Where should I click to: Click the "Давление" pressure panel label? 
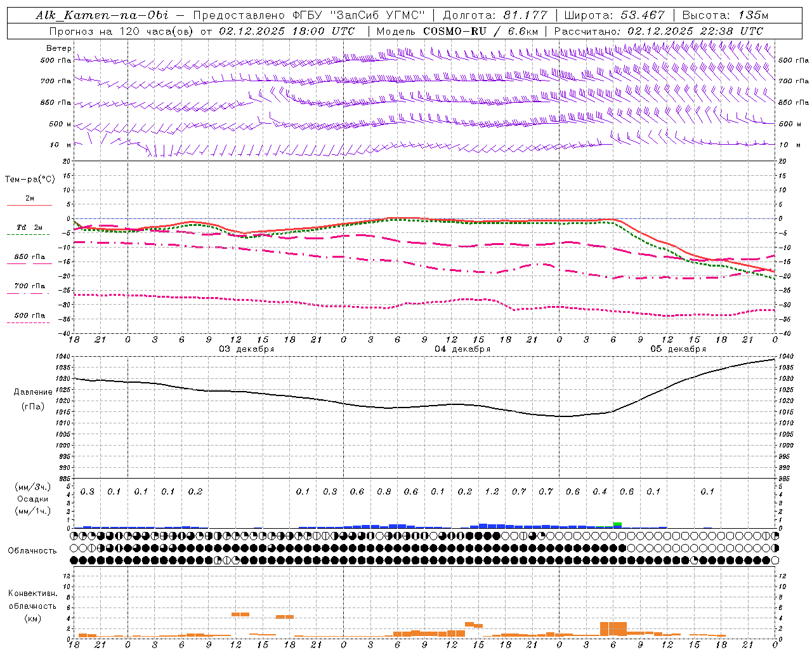(x=33, y=392)
